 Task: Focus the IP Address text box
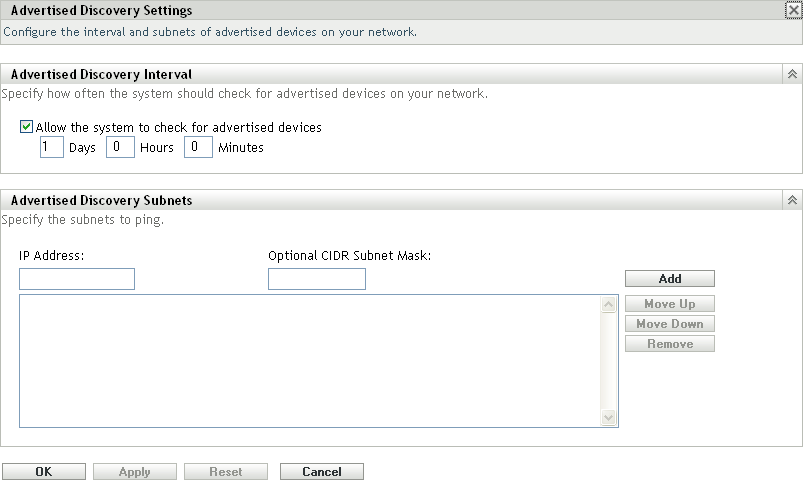pos(77,279)
